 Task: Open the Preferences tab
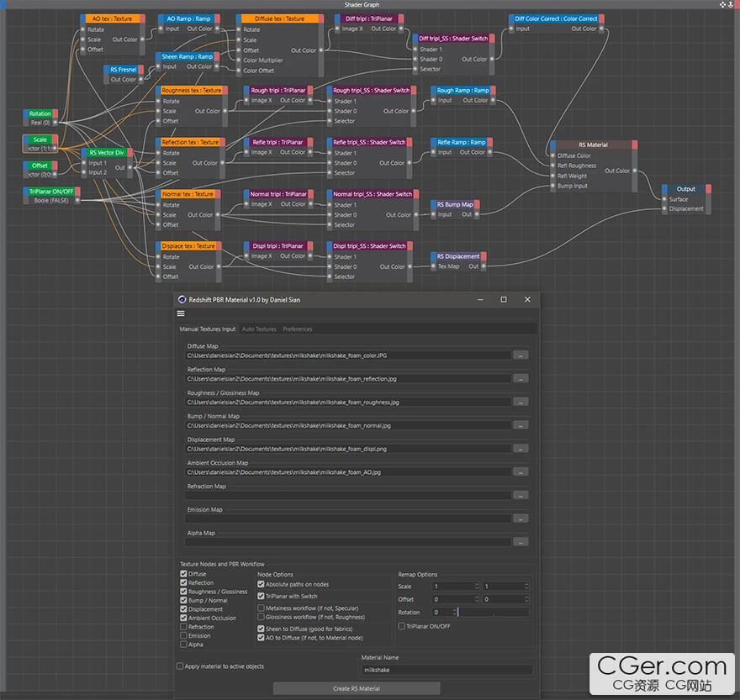298,329
